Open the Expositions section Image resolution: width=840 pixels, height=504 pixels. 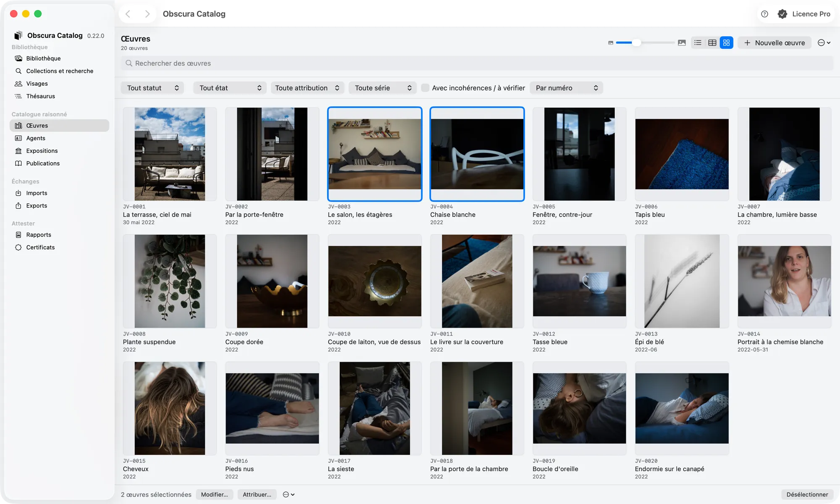coord(59,151)
